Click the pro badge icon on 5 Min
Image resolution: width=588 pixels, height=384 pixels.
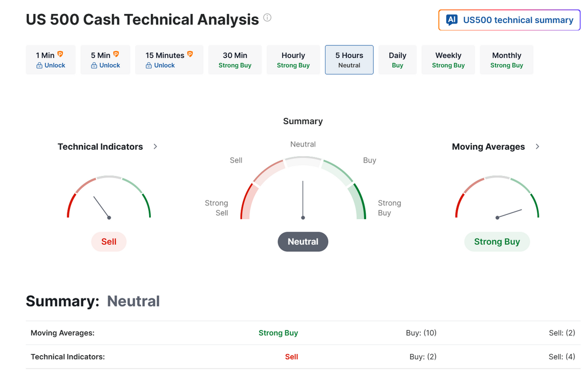(116, 55)
